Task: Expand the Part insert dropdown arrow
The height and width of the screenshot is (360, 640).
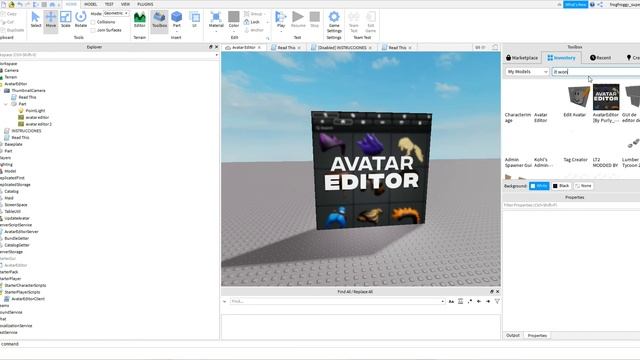Action: [177, 31]
